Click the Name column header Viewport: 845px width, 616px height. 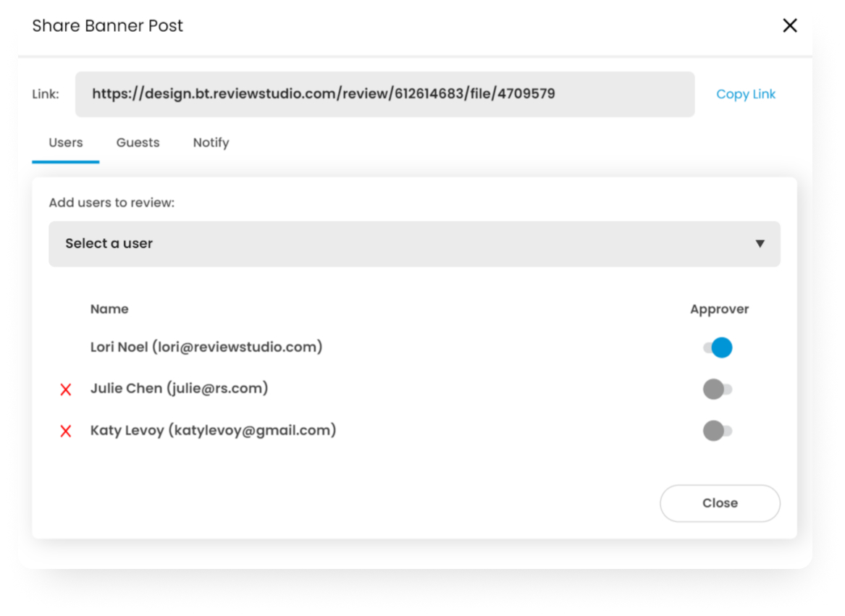click(x=109, y=309)
